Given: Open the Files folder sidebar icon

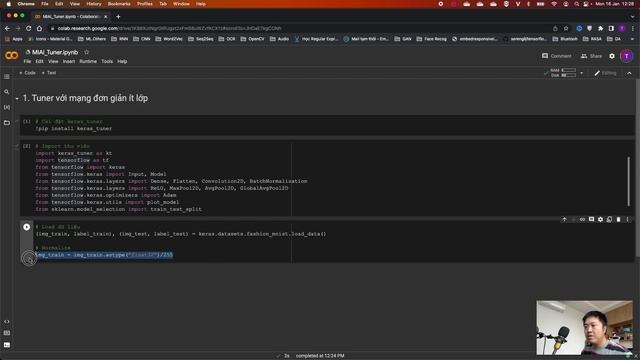Looking at the screenshot, I should (7, 122).
